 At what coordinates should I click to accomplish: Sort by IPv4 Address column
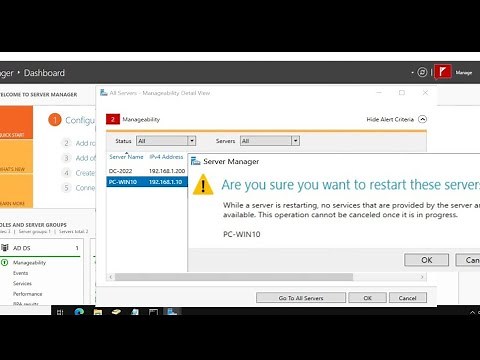click(166, 157)
